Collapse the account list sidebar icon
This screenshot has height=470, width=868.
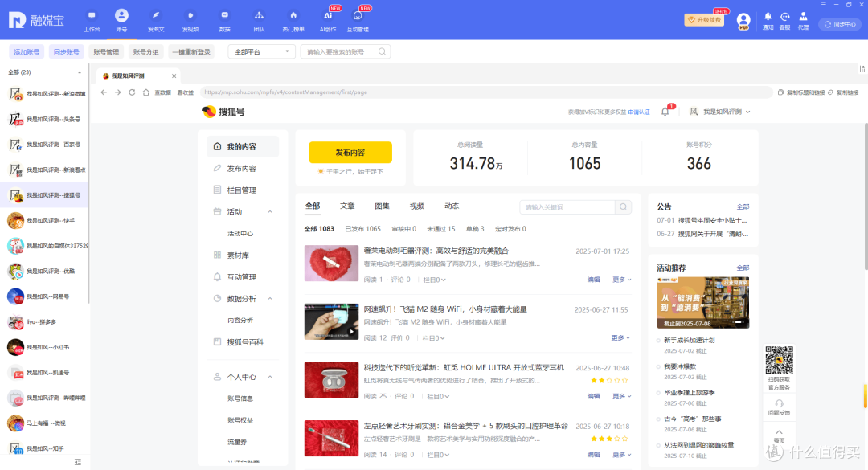tap(77, 462)
